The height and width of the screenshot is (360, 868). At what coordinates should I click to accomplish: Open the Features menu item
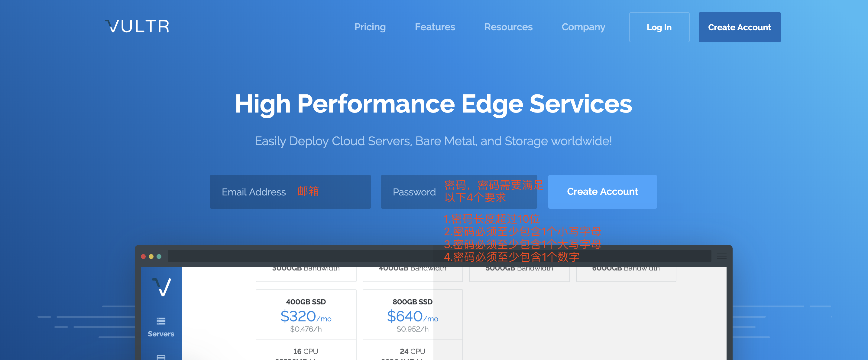[435, 27]
